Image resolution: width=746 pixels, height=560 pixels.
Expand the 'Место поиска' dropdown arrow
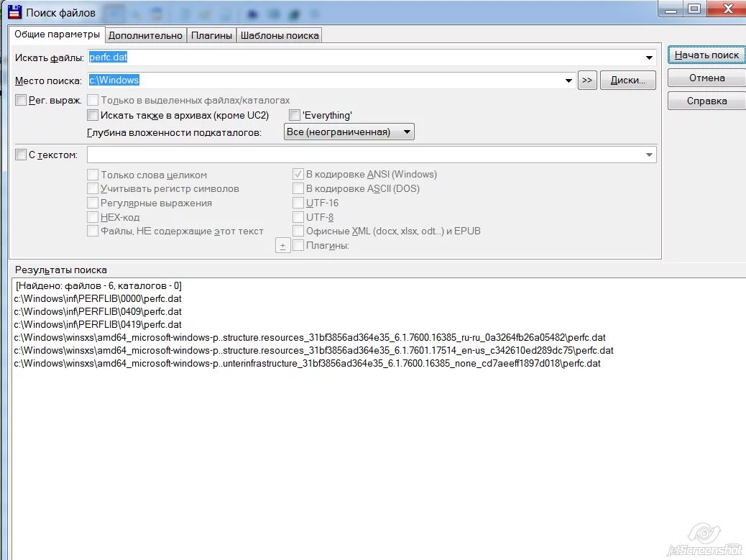click(568, 81)
